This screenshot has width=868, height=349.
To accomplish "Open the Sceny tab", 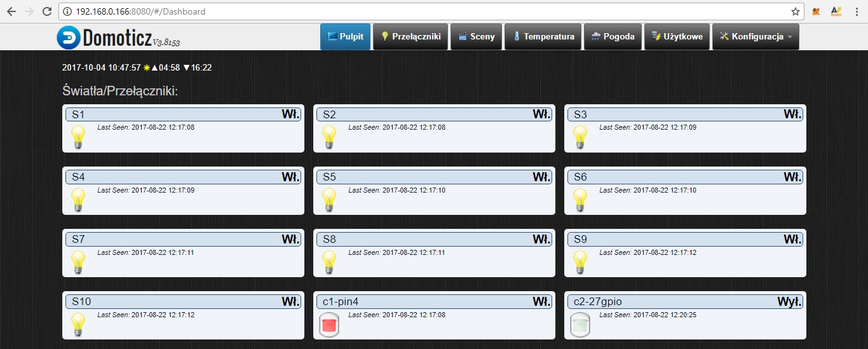I will coord(477,37).
